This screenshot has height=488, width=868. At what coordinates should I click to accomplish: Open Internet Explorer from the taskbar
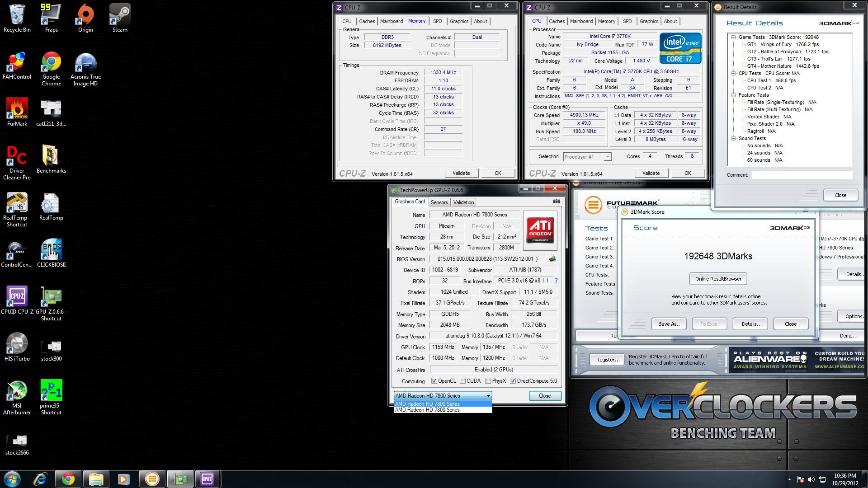tap(40, 479)
